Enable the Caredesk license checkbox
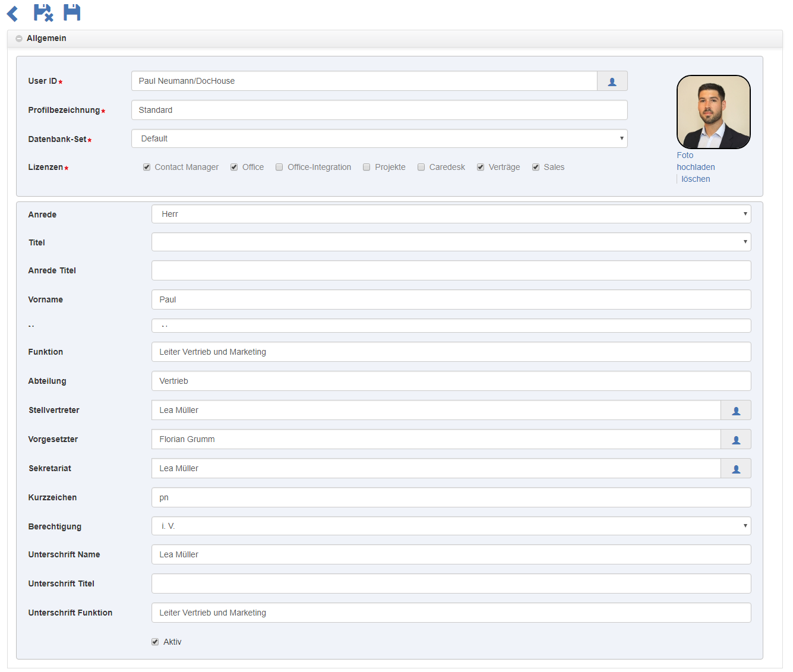 coord(421,168)
